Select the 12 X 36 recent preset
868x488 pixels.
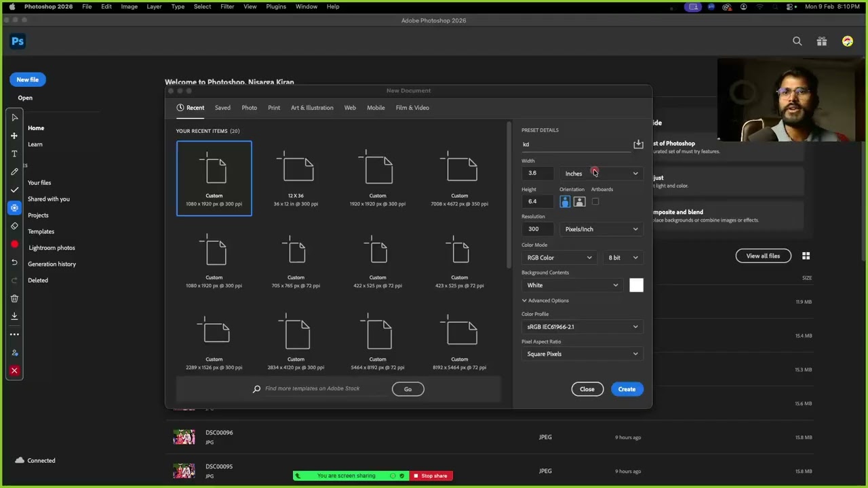pos(296,179)
